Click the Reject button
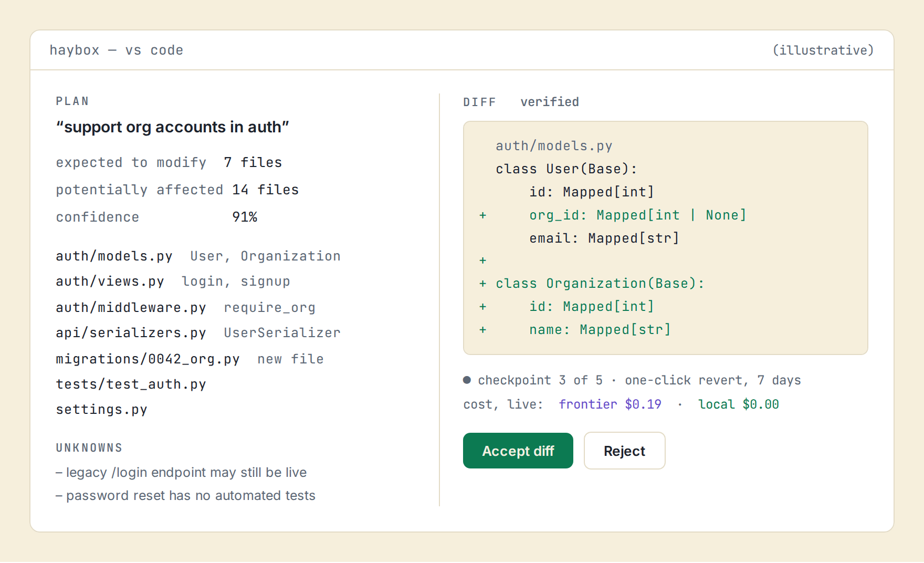Screen dimensions: 924x563 pos(624,451)
